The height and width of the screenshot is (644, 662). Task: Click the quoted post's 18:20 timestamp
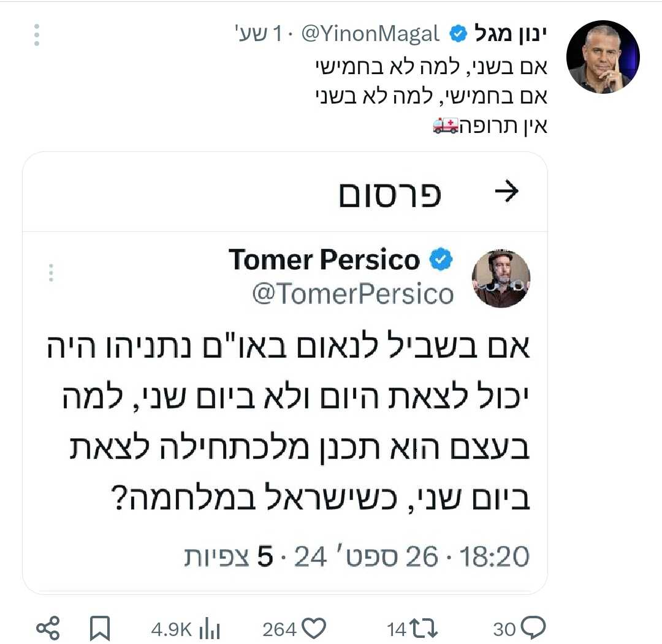(x=493, y=557)
